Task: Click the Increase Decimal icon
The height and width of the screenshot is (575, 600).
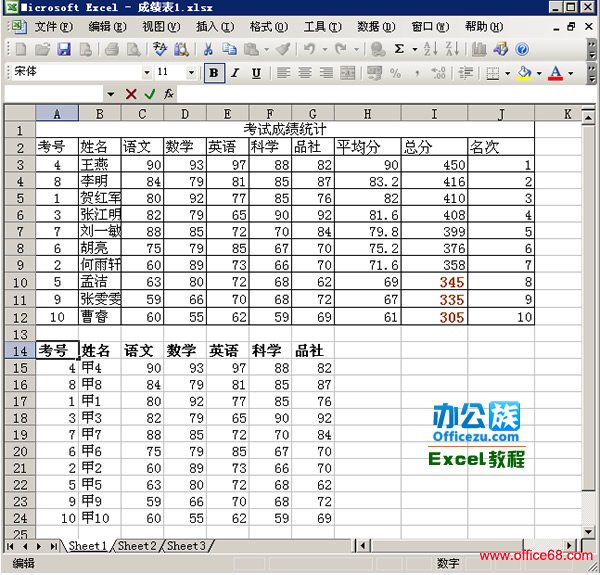Action: click(438, 73)
